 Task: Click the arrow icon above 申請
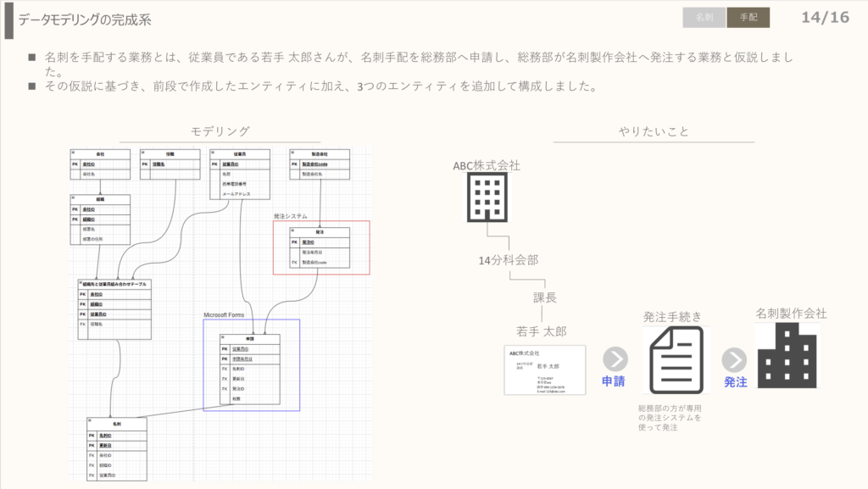point(615,358)
